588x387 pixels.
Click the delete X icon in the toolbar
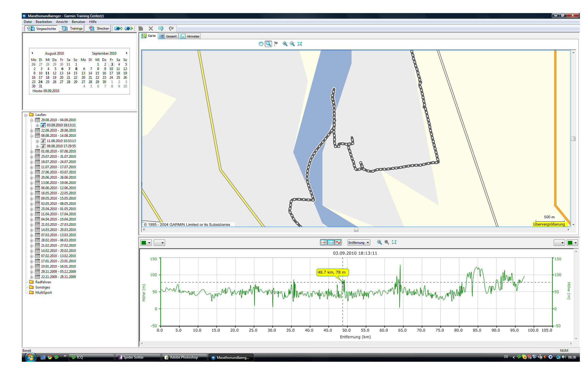pyautogui.click(x=151, y=28)
